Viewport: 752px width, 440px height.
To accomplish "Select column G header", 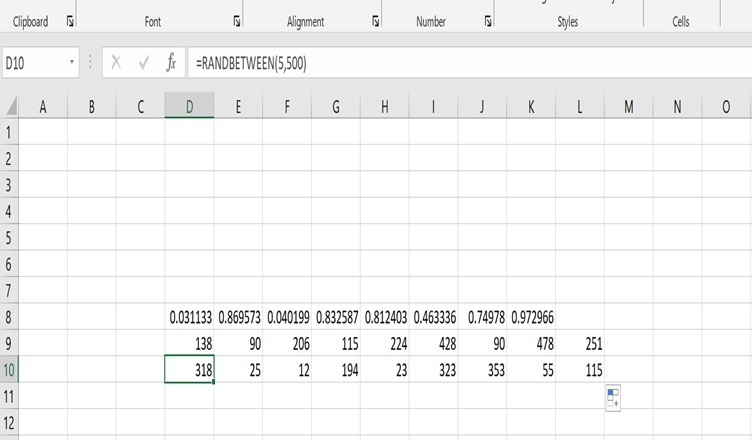I will (x=336, y=107).
